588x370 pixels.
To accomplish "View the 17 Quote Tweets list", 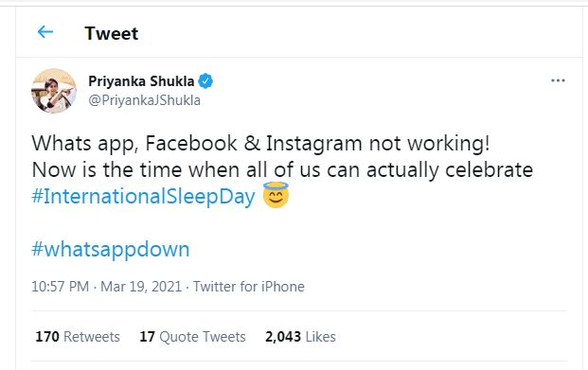I will (x=192, y=337).
